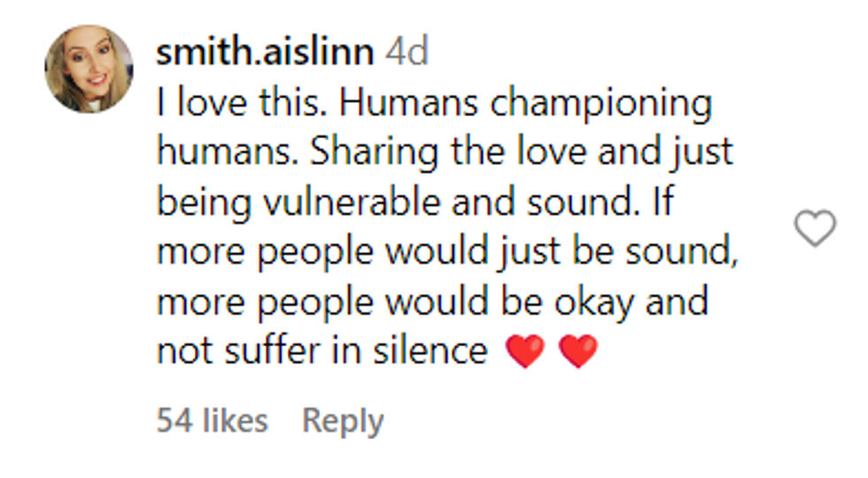This screenshot has height=478, width=868.
Task: Open smith.aislinn's profile picture
Action: [x=89, y=69]
